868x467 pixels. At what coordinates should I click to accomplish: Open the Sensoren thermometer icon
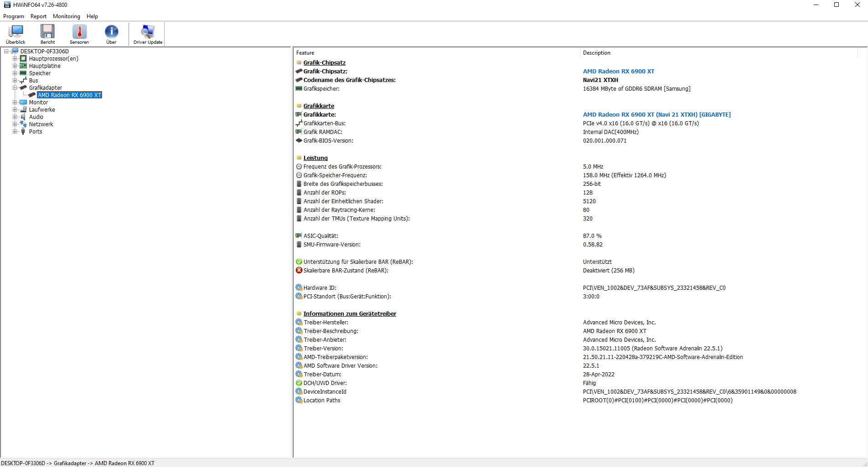click(79, 34)
